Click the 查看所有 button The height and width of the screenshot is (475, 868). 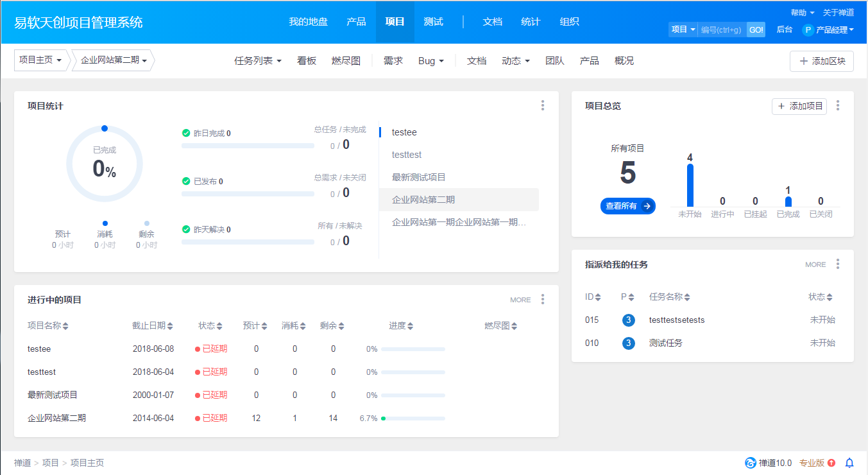(x=627, y=206)
